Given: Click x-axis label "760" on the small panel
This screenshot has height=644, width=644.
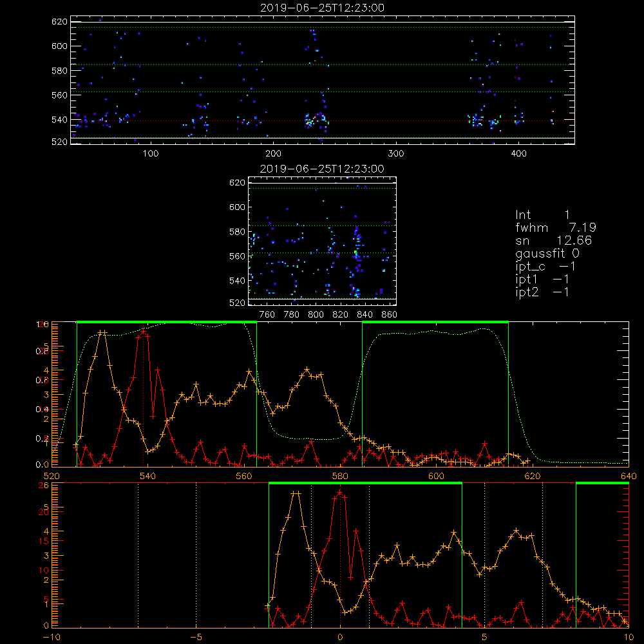Looking at the screenshot, I should [267, 314].
